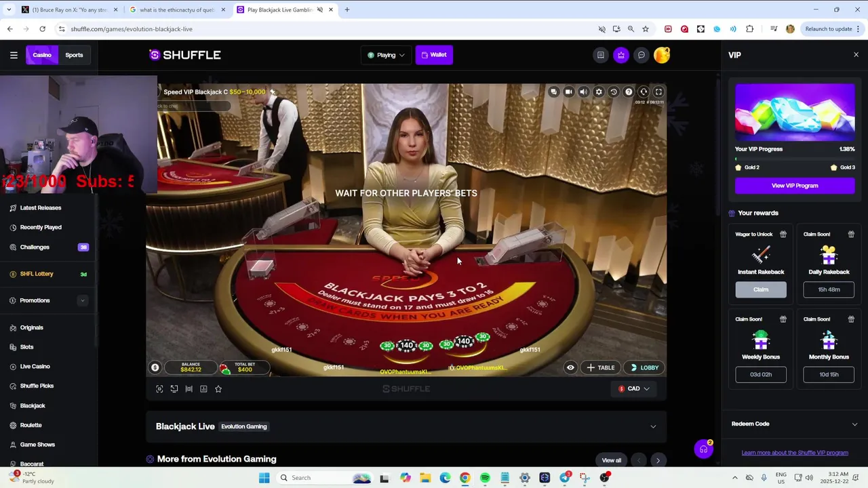Open the hamburger menu icon
The width and height of the screenshot is (868, 488).
coord(14,55)
